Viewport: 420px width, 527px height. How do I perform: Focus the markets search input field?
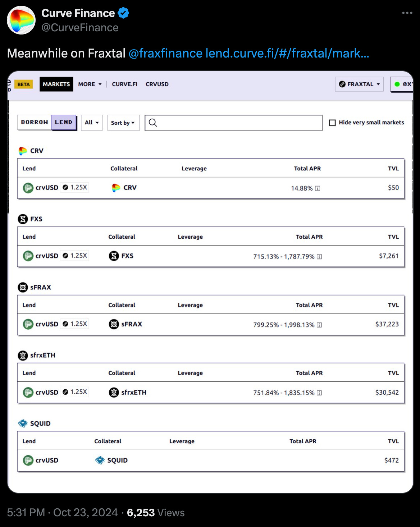point(233,123)
